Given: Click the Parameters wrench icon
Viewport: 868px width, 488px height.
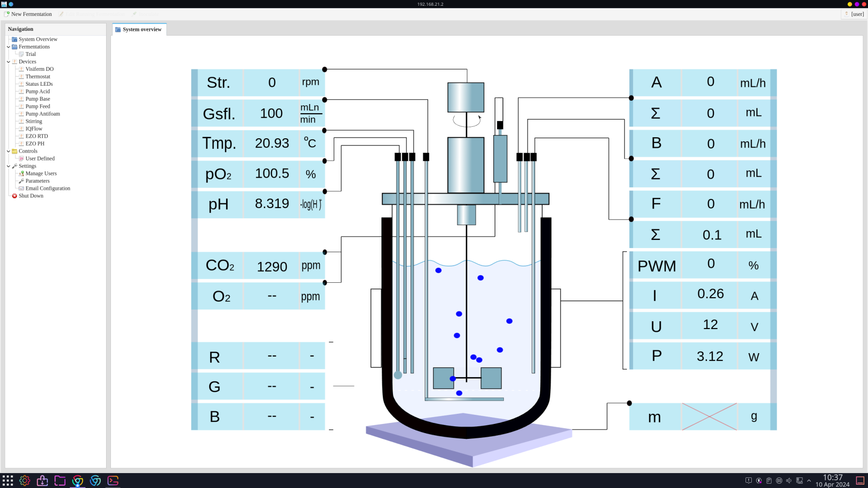Looking at the screenshot, I should (21, 181).
